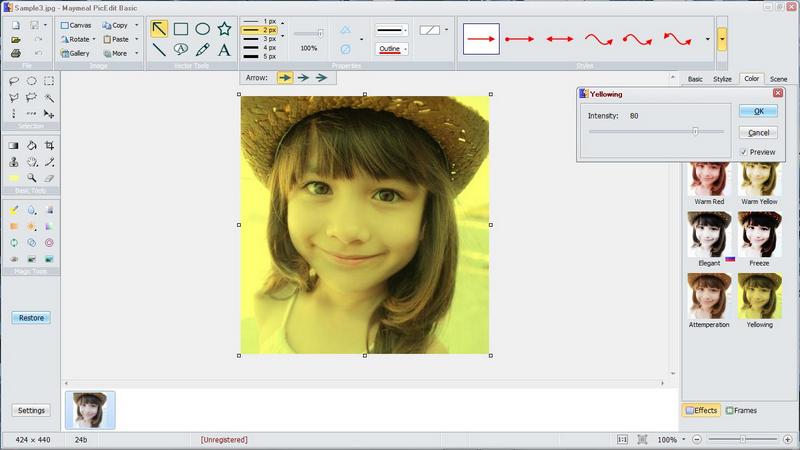Select the clone stamp tool
Viewport: 800px width, 450px height.
tap(14, 162)
